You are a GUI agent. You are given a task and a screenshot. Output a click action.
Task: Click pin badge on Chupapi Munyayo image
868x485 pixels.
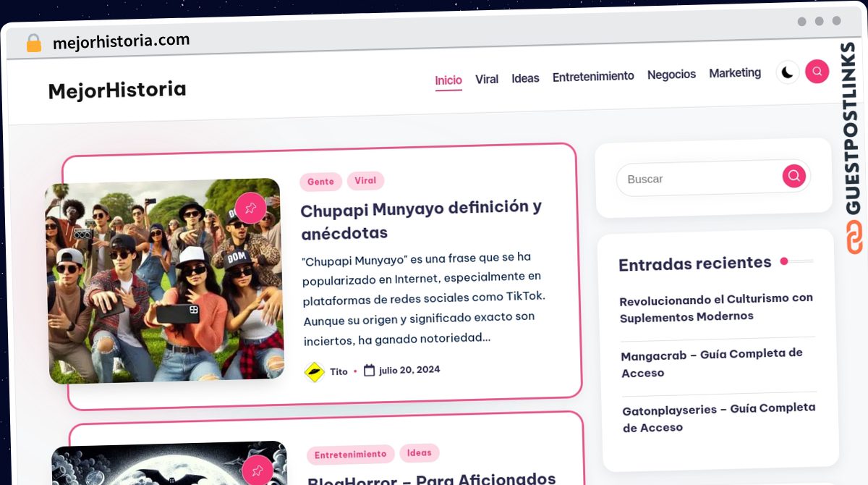coord(250,208)
